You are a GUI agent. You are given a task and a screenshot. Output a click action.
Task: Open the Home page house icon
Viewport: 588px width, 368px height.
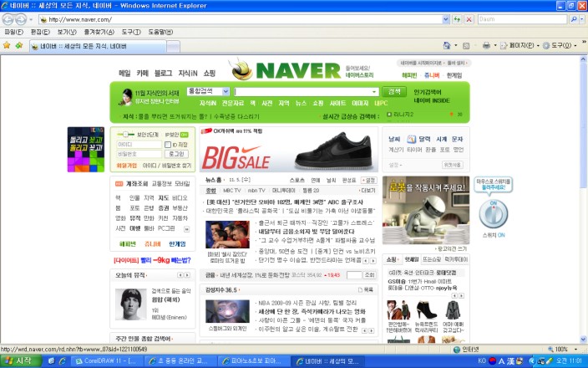click(447, 45)
